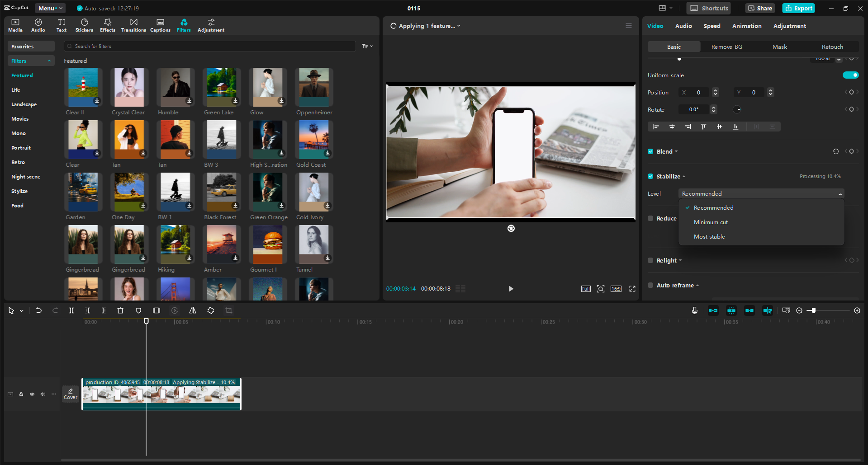
Task: Lock the track with padlock icon
Action: tap(21, 394)
